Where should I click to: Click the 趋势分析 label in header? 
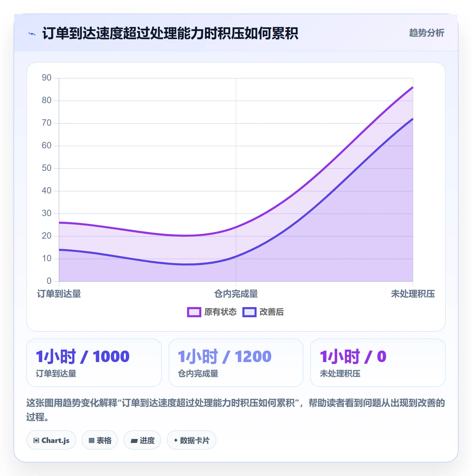coord(426,33)
